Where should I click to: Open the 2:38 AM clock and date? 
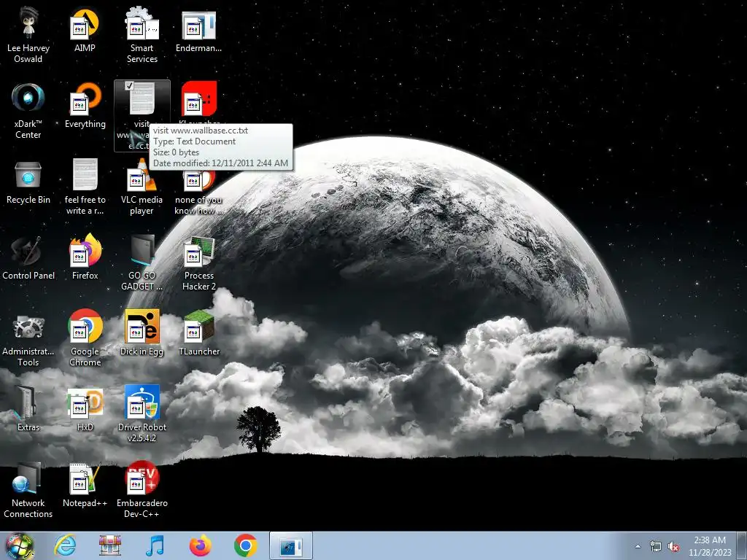click(709, 546)
